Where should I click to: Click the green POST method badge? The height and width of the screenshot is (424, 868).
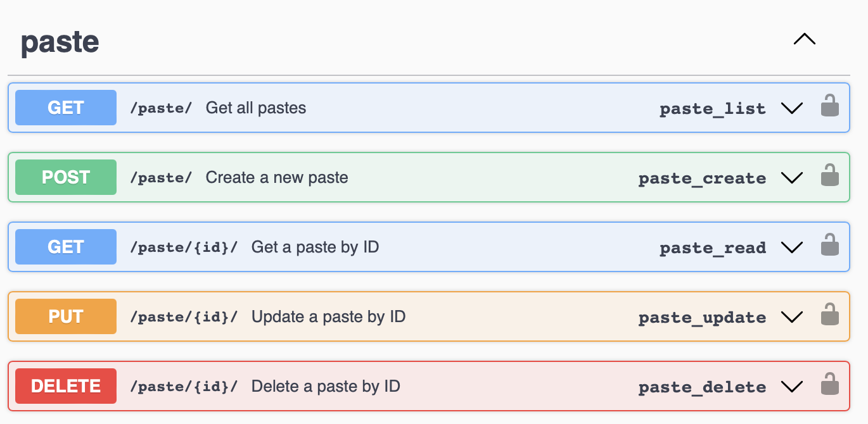coord(66,177)
